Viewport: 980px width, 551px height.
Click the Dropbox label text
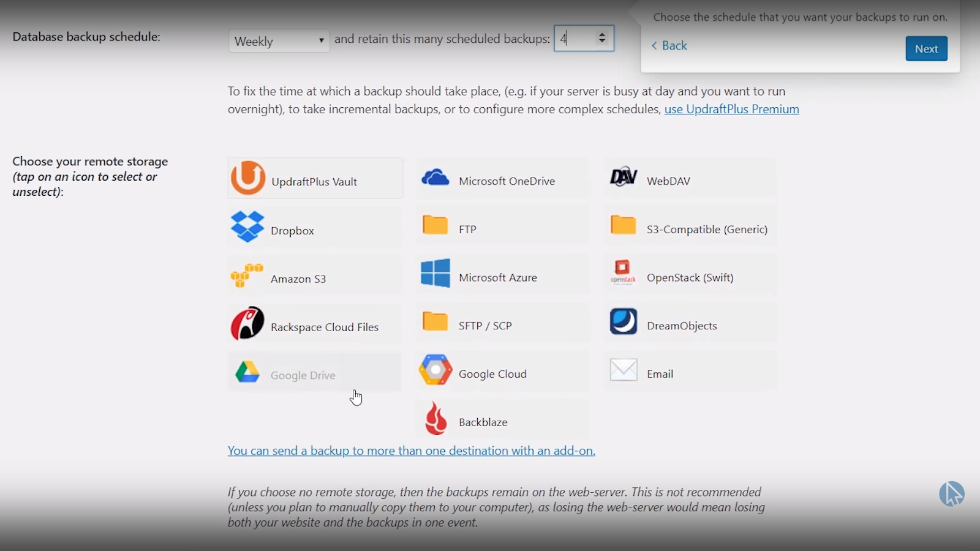(292, 231)
